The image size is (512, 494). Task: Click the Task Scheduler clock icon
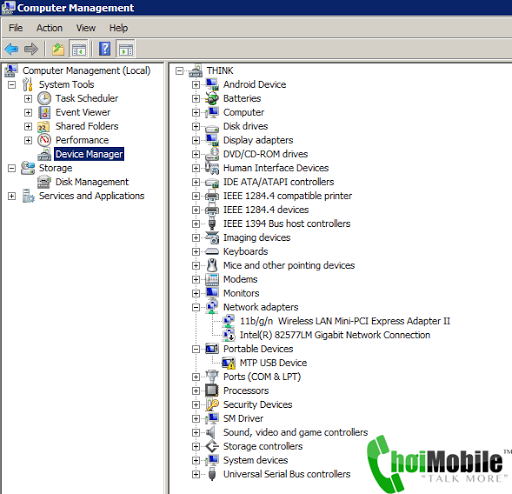(44, 98)
